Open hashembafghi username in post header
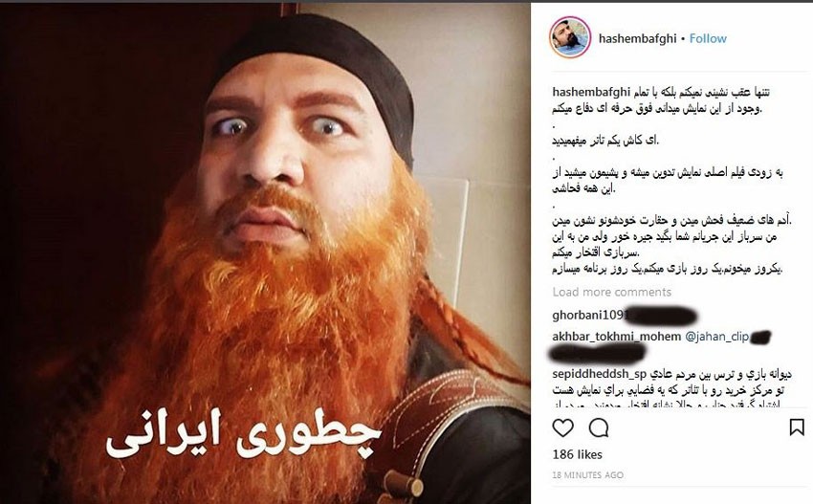Screen dimensions: 813x504 click(638, 38)
